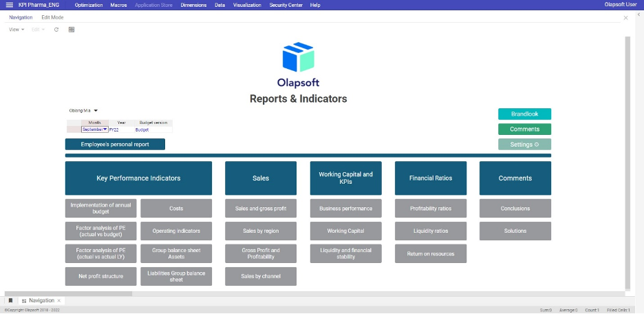644x314 pixels.
Task: Click the Month column header cell
Action: point(95,123)
